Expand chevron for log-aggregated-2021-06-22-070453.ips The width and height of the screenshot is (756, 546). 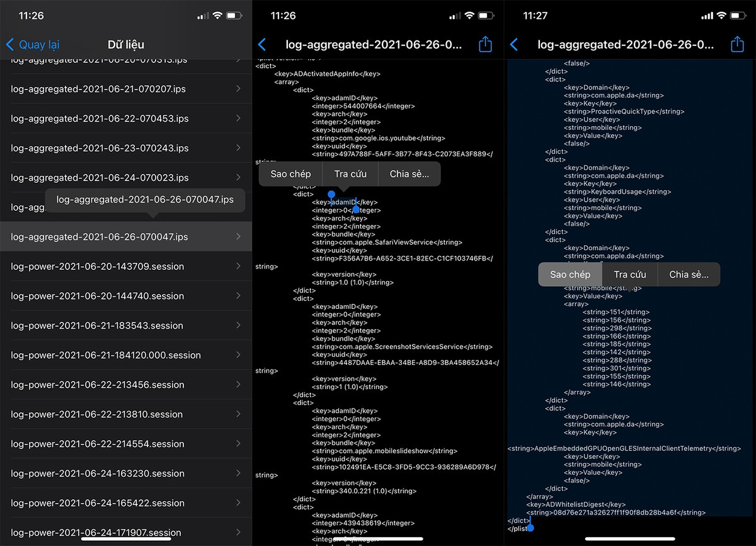pos(238,119)
